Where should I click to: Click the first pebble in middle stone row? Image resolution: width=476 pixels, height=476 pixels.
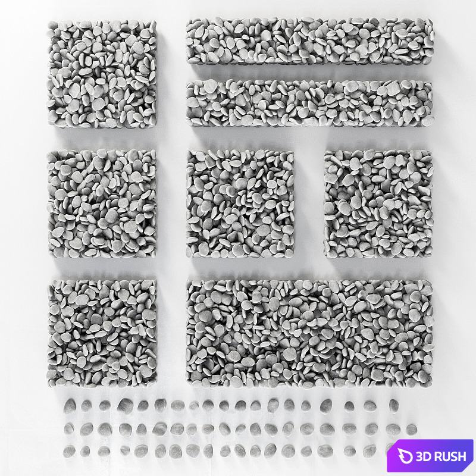[69, 428]
